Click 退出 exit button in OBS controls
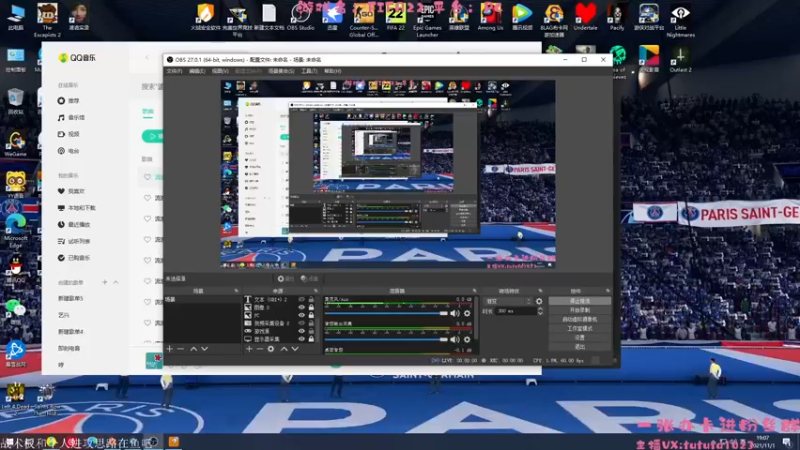The height and width of the screenshot is (450, 800). point(580,347)
